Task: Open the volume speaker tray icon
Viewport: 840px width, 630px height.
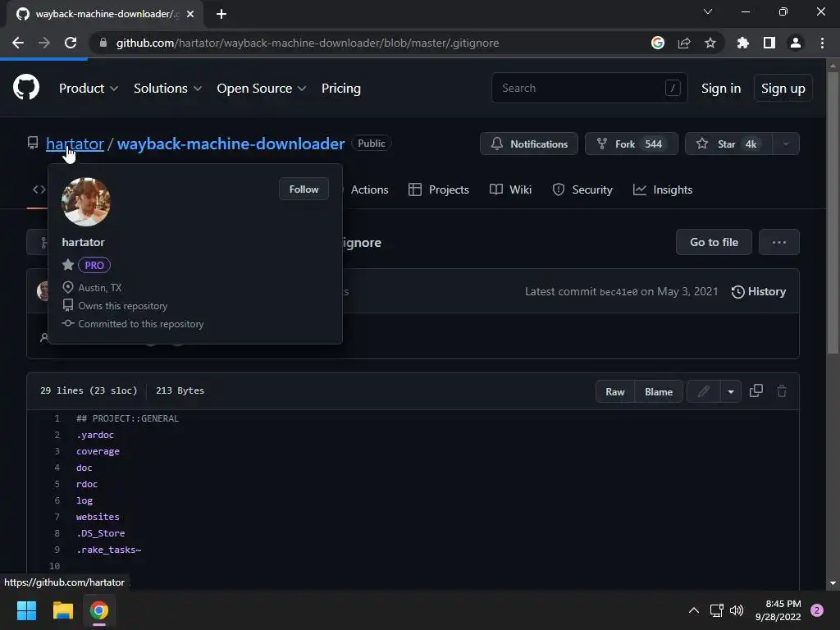Action: [737, 610]
